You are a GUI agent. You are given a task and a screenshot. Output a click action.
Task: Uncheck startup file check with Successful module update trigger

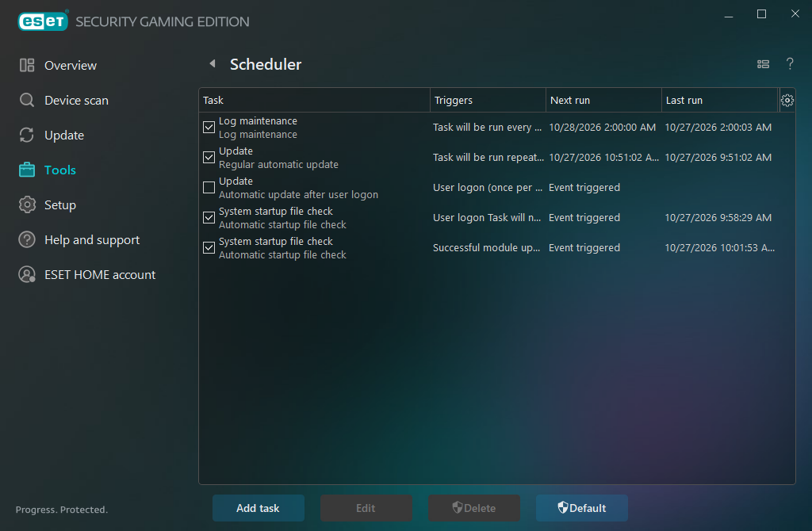[x=209, y=247]
